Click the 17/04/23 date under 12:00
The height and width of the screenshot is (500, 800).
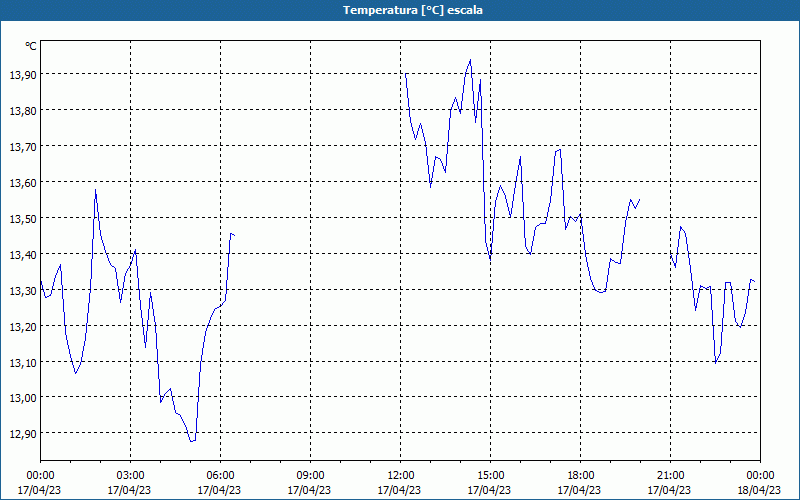point(399,490)
